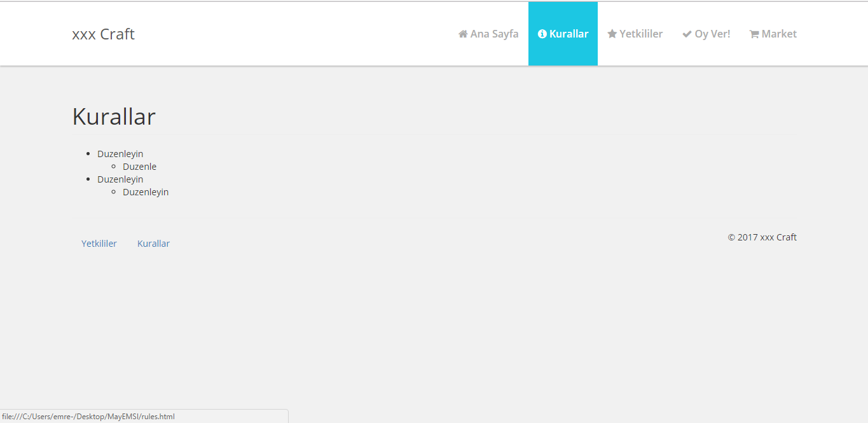This screenshot has width=868, height=423.
Task: Click the info circle icon beside Kurallar
Action: coord(542,34)
